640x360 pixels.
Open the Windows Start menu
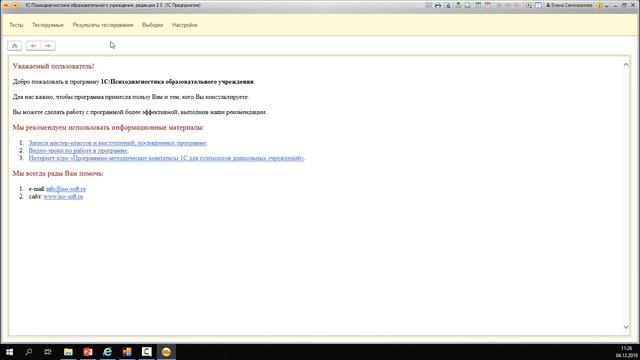(x=9, y=352)
